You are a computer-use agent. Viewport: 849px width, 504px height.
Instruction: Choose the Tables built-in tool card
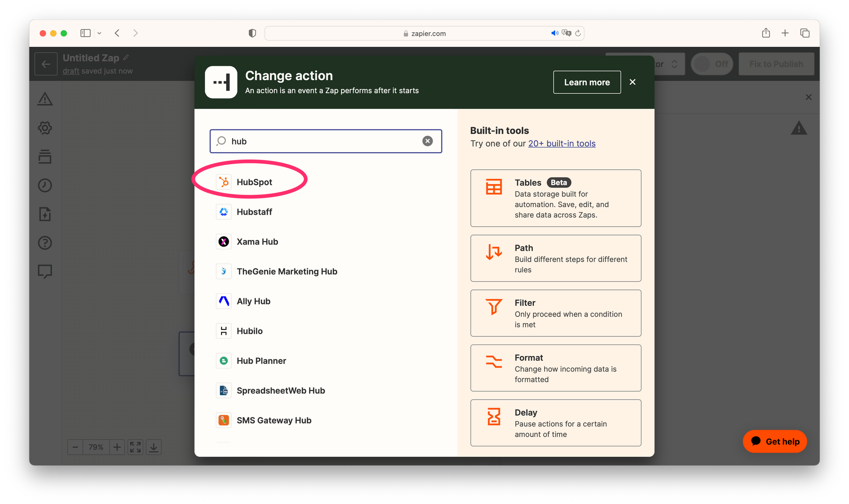click(556, 198)
